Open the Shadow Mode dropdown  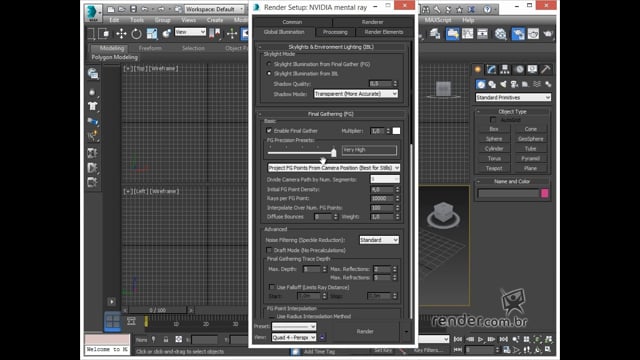click(356, 93)
